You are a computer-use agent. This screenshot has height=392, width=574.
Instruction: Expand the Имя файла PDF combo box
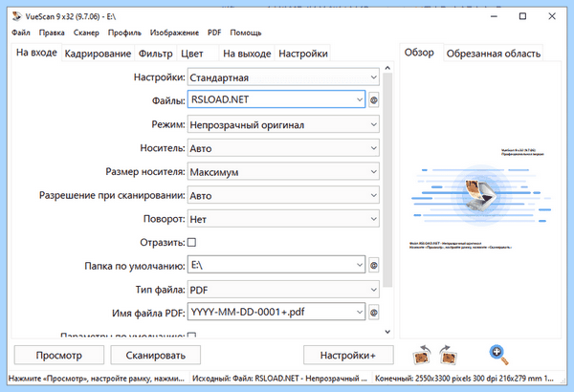[x=276, y=313]
